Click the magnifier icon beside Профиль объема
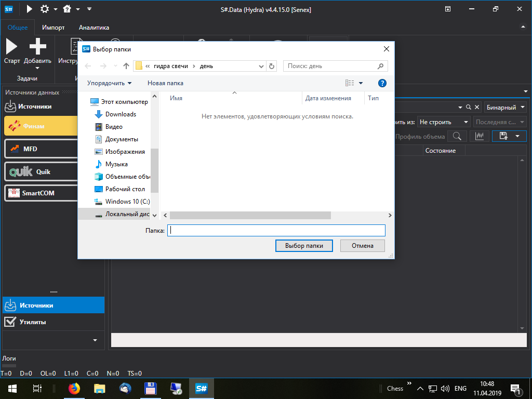Image resolution: width=532 pixels, height=399 pixels. [457, 137]
